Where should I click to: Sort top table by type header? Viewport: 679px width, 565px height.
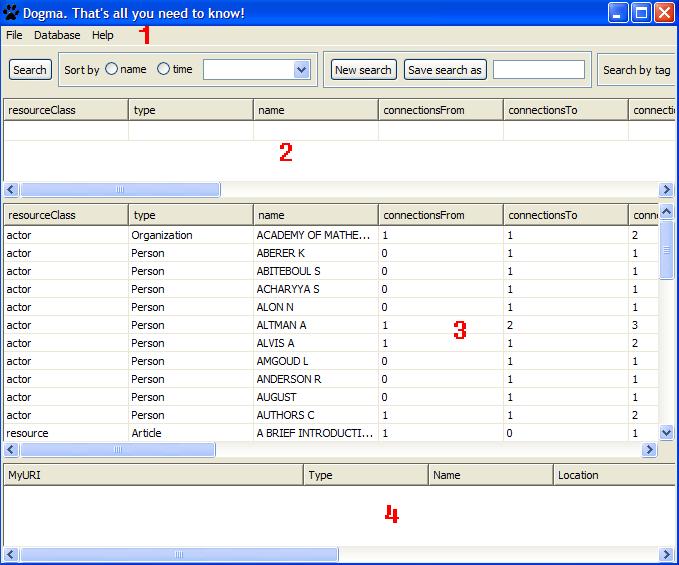[191, 110]
